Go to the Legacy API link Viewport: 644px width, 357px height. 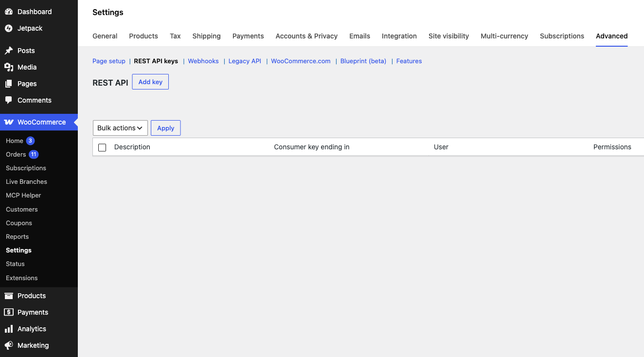point(245,61)
